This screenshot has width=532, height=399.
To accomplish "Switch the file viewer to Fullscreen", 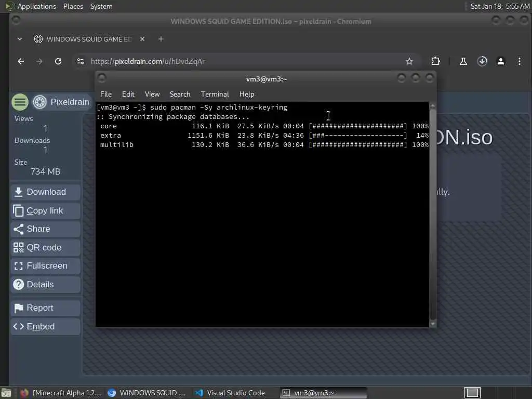I will tap(46, 266).
